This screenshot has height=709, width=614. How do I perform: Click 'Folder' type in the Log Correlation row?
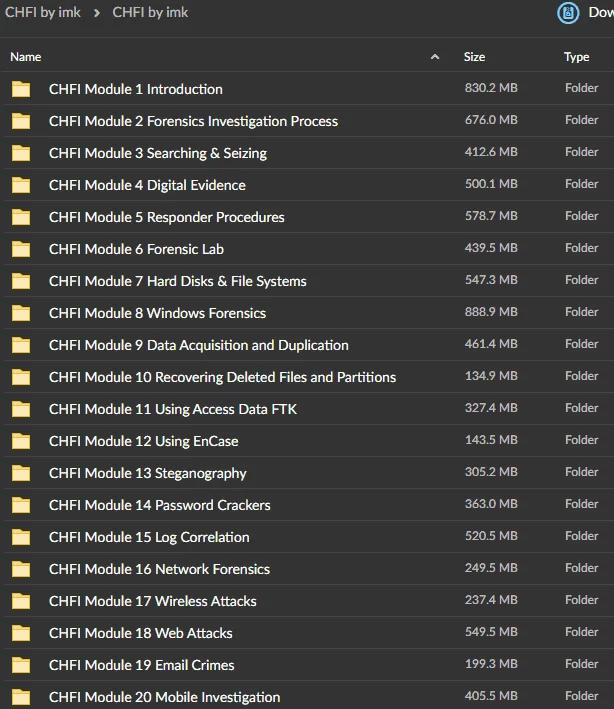pyautogui.click(x=581, y=536)
